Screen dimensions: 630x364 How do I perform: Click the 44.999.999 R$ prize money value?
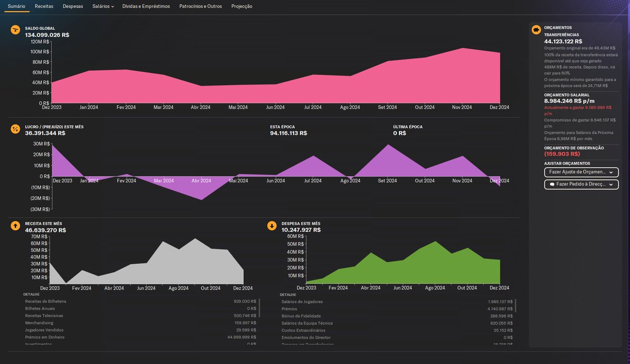pos(241,337)
